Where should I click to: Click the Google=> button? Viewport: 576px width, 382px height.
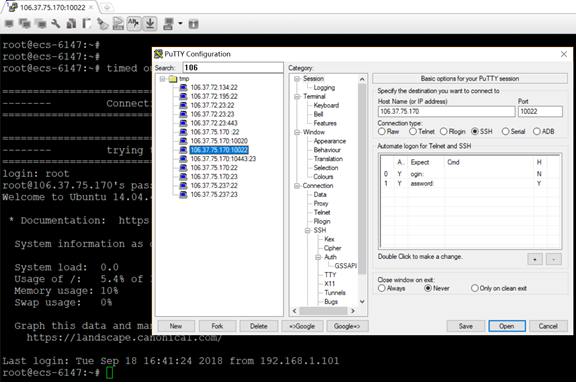tap(347, 326)
